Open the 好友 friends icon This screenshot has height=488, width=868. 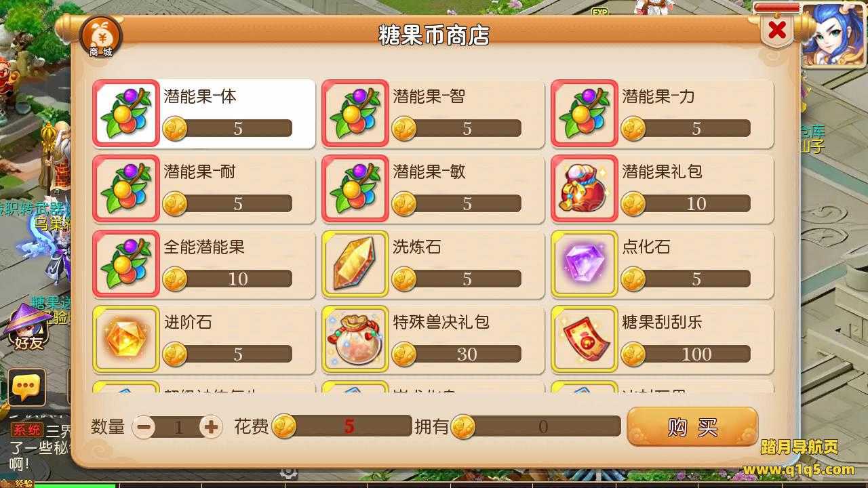28,327
